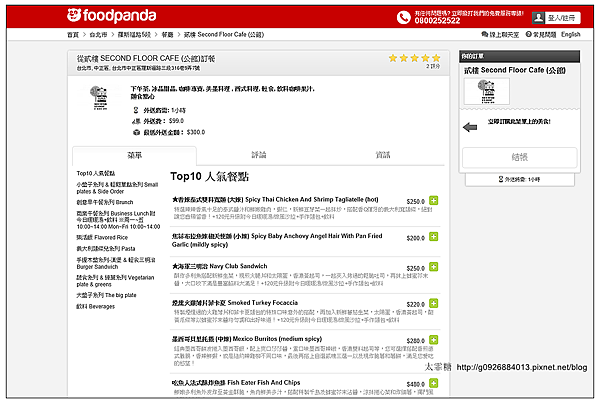
Task: Add Fish Eater Fish And Chips
Action: [x=434, y=383]
